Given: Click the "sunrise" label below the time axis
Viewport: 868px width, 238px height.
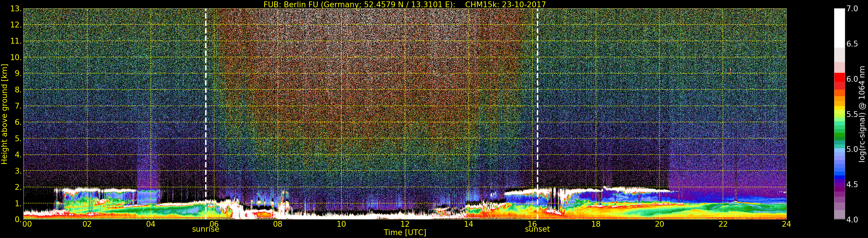Looking at the screenshot, I should [206, 229].
